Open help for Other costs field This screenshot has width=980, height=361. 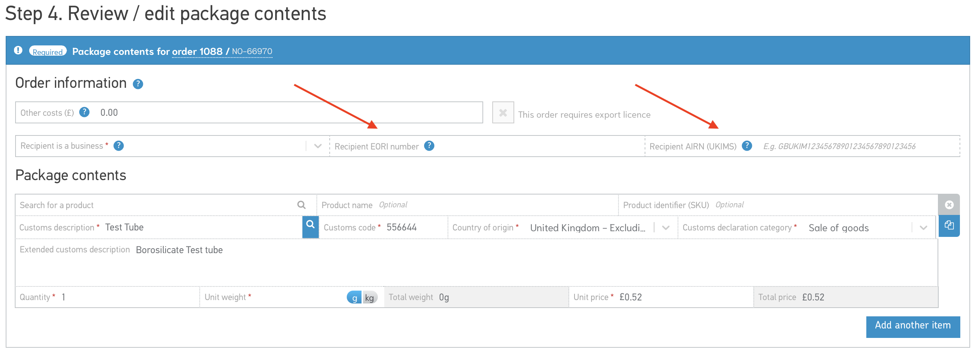84,112
